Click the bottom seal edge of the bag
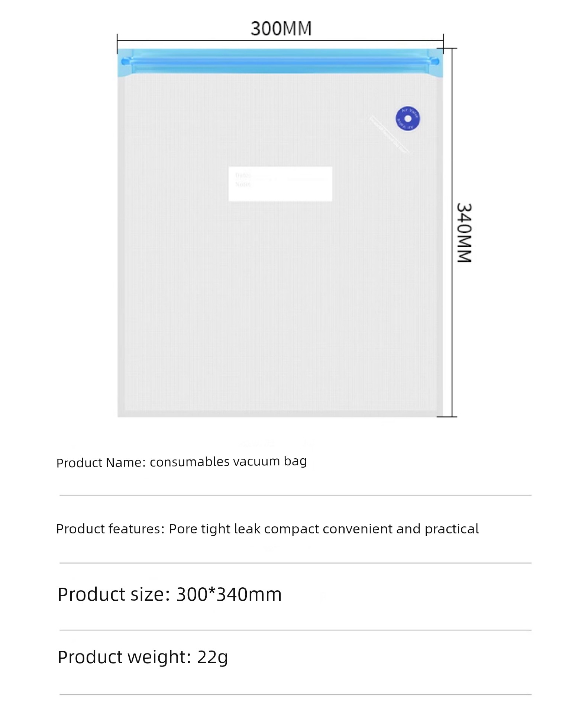The height and width of the screenshot is (720, 588). tap(280, 413)
